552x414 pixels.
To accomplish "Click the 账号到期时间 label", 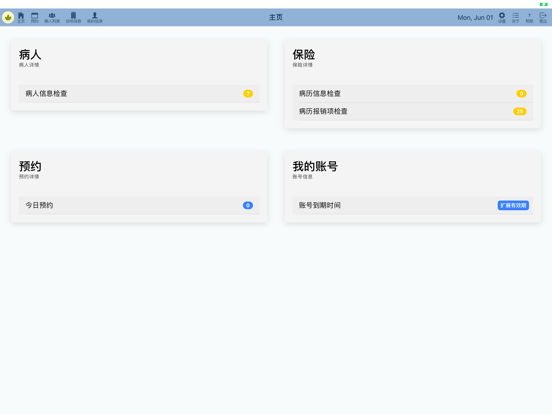I will (x=320, y=205).
